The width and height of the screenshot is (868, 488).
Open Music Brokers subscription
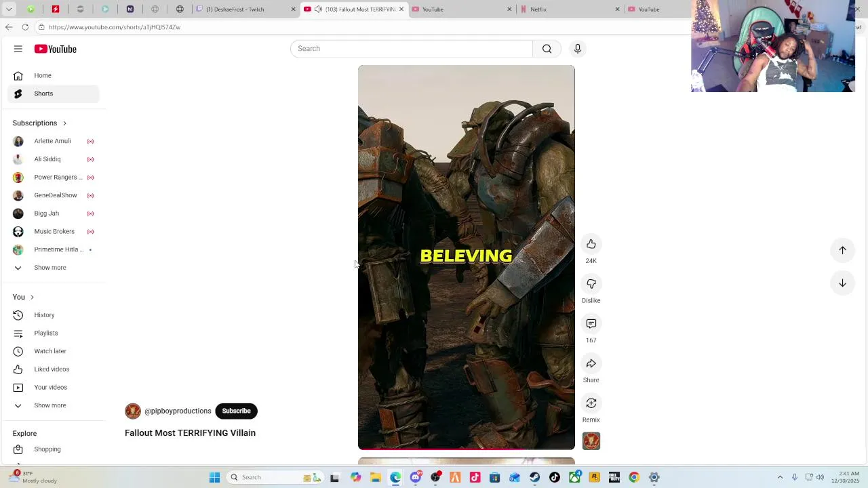[x=54, y=232]
